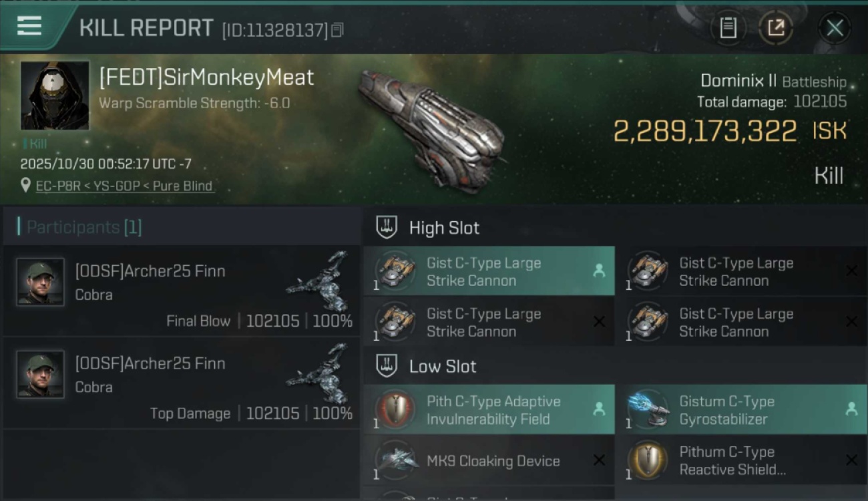Click the High Slot section icon

(387, 228)
